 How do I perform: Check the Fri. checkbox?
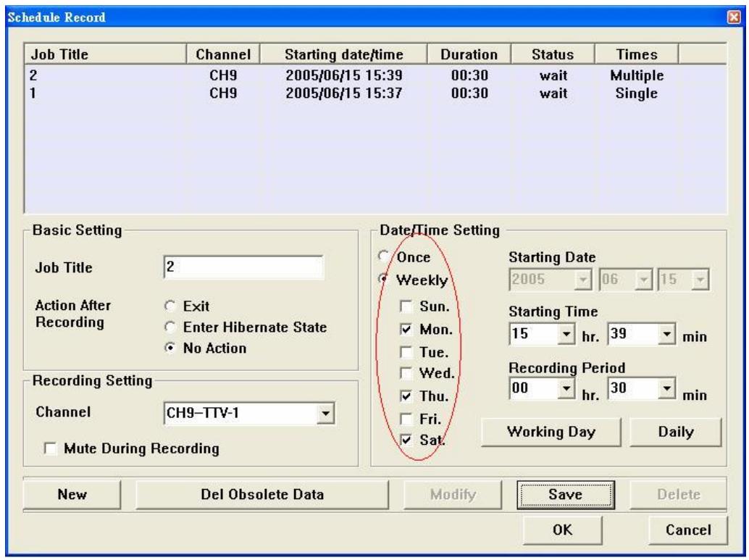coord(406,419)
